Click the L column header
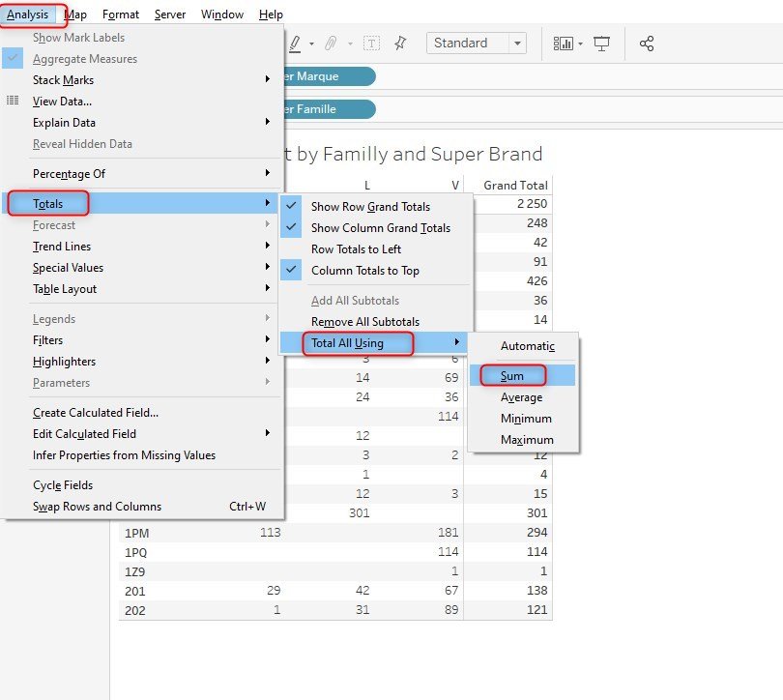 click(x=367, y=186)
